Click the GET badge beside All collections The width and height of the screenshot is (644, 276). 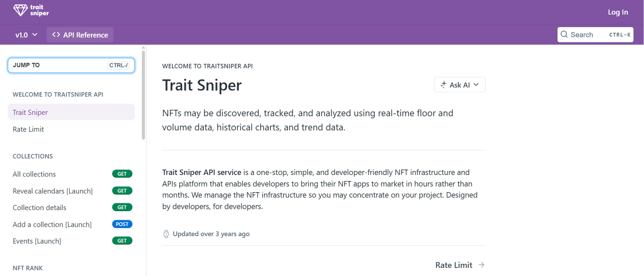coord(122,174)
